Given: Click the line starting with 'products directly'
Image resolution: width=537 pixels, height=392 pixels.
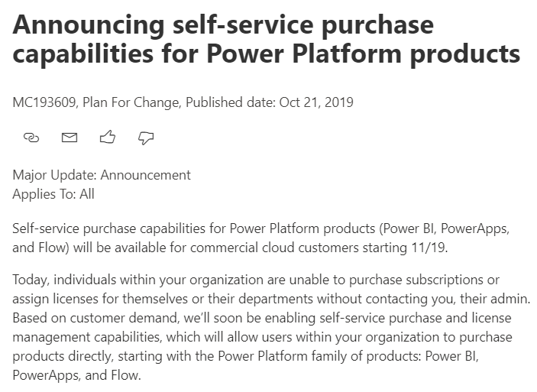Looking at the screenshot, I should click(245, 356).
